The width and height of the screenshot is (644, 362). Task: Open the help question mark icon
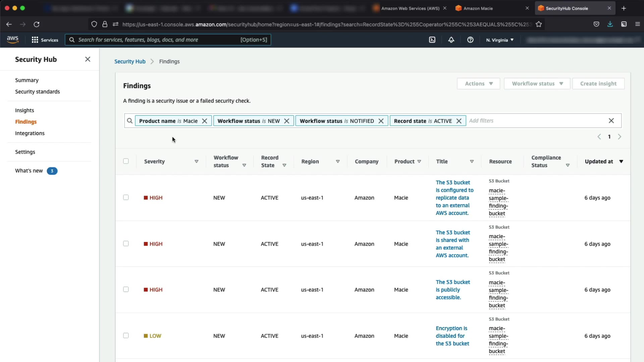470,40
